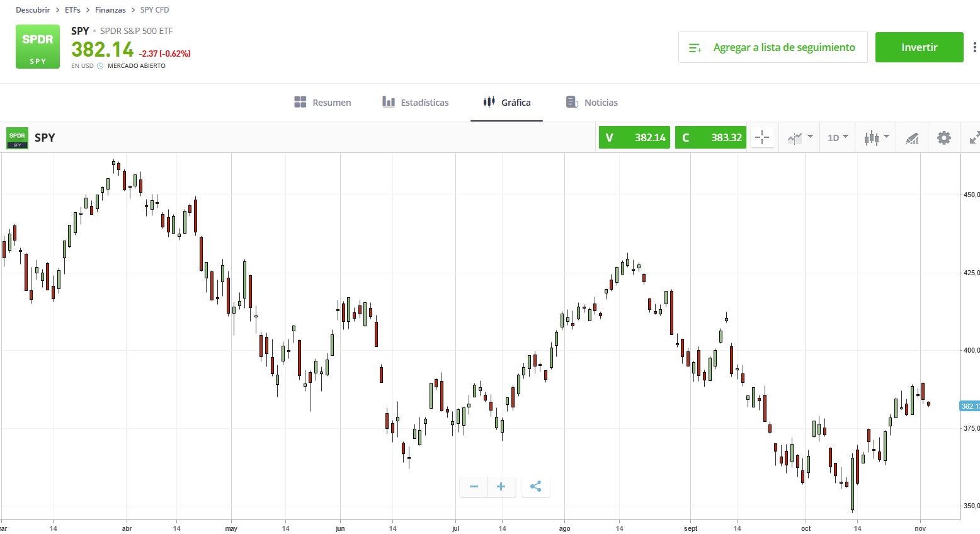Click the SPY CFD breadcrumb
980x534 pixels.
154,10
